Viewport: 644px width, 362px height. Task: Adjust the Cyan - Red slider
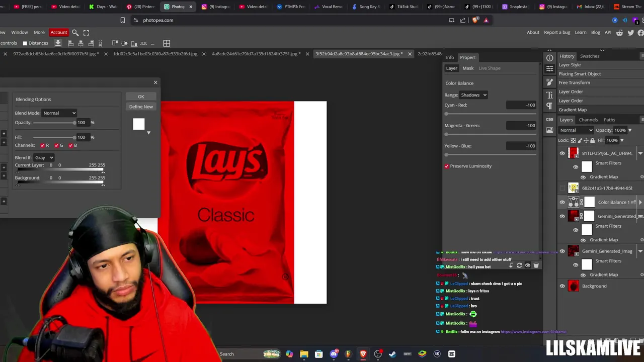point(491,114)
